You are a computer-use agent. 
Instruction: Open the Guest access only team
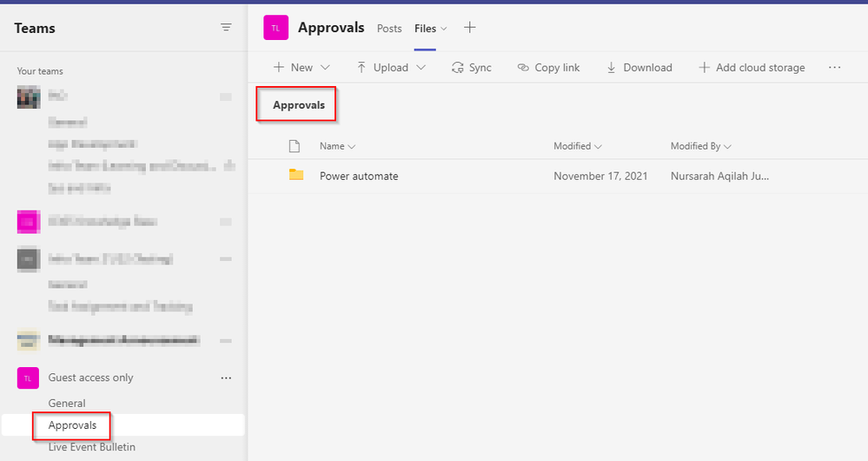[90, 377]
